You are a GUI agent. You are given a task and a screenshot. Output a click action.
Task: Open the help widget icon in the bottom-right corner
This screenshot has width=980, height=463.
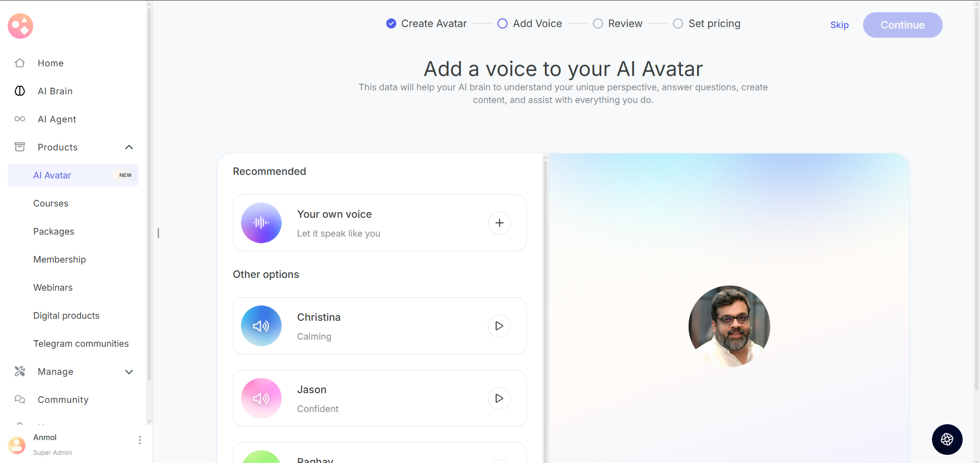pyautogui.click(x=947, y=439)
